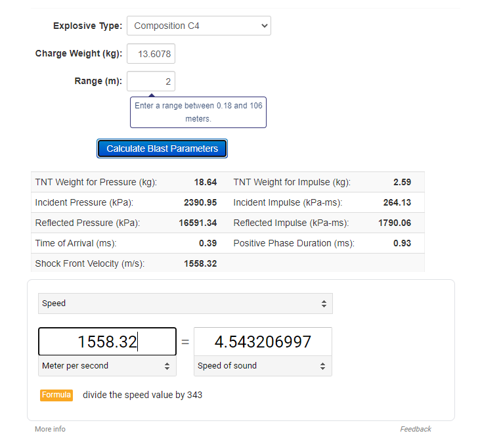Select the Positive Phase Duration value 0.93
The height and width of the screenshot is (448, 480).
coord(402,244)
